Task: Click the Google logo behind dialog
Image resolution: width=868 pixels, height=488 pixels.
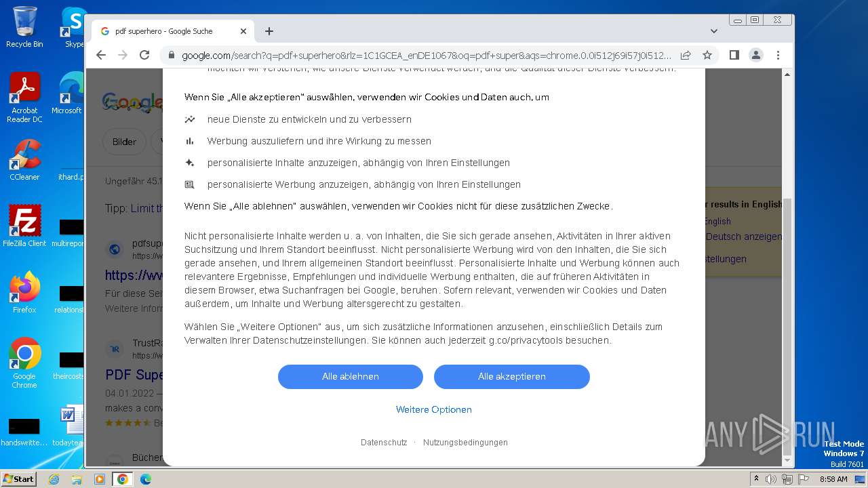Action: (x=132, y=102)
